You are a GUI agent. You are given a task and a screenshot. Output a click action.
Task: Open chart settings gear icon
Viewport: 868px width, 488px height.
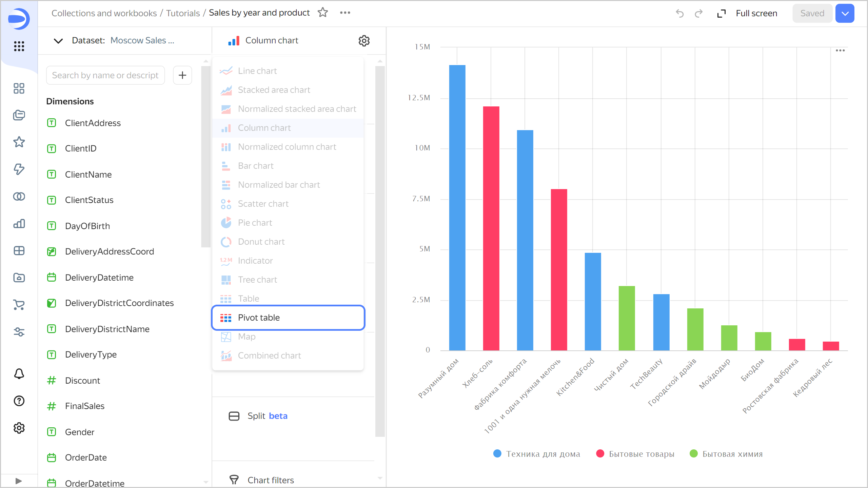(364, 41)
